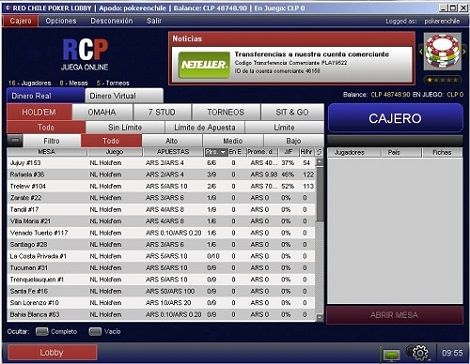Collapse the filter row with minus button

click(x=15, y=140)
